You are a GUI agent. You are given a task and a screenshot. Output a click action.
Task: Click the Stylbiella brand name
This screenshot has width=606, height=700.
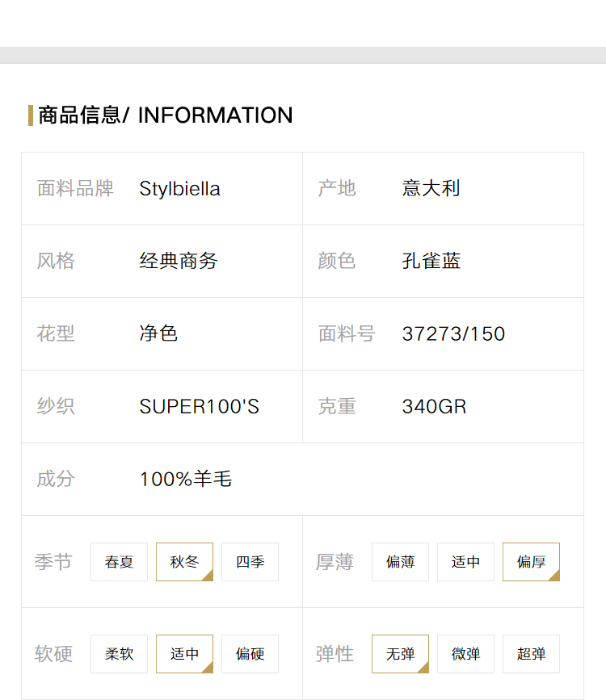179,188
